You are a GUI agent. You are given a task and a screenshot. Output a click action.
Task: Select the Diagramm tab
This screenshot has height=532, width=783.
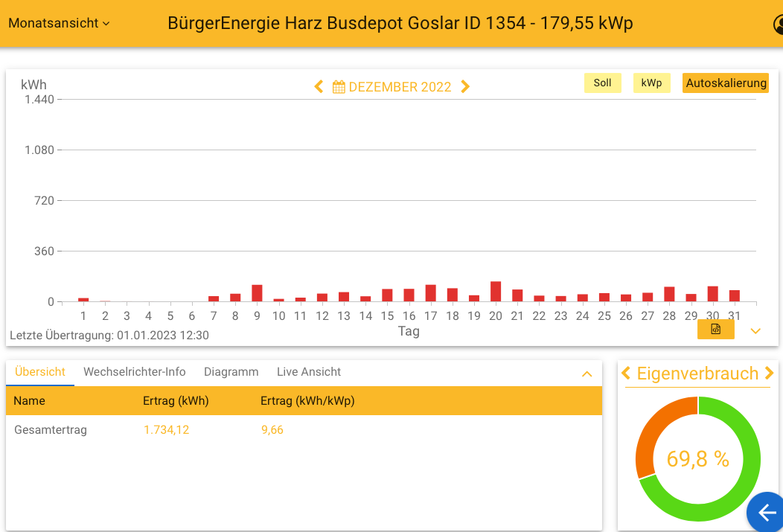[231, 371]
